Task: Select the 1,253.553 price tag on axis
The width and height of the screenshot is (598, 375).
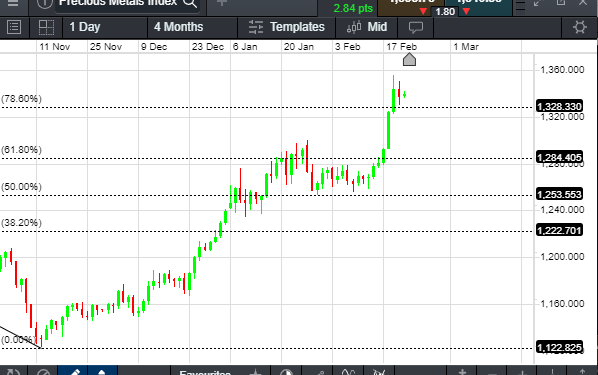Action: [559, 194]
